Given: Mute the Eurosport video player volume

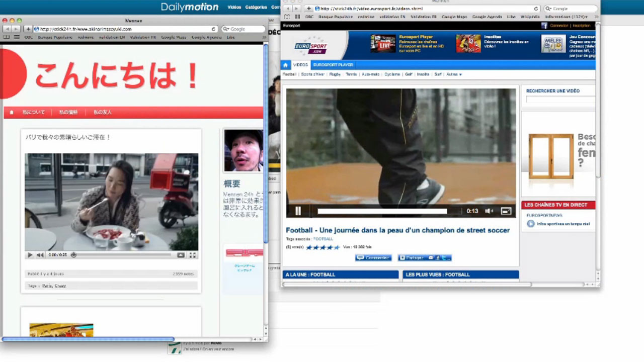Looking at the screenshot, I should coord(489,211).
